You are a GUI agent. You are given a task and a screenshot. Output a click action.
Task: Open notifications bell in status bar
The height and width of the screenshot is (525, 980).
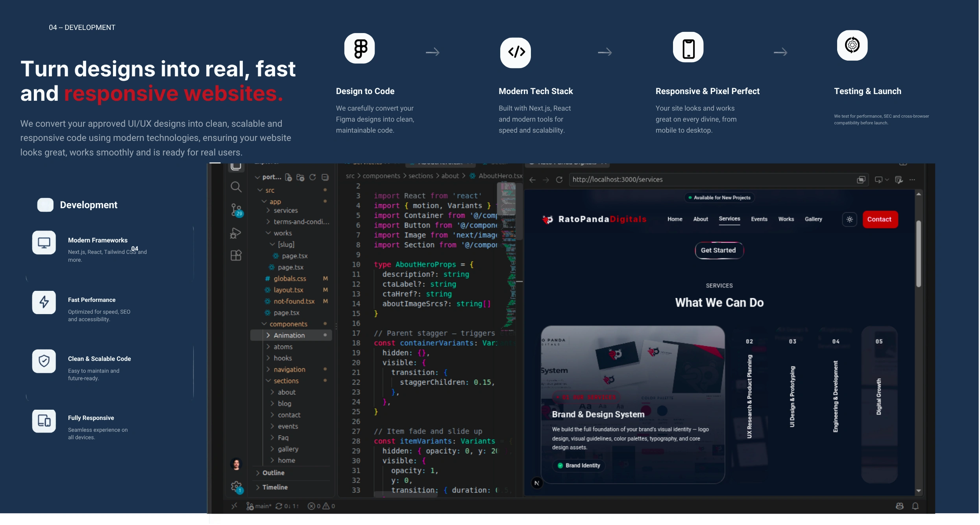915,506
